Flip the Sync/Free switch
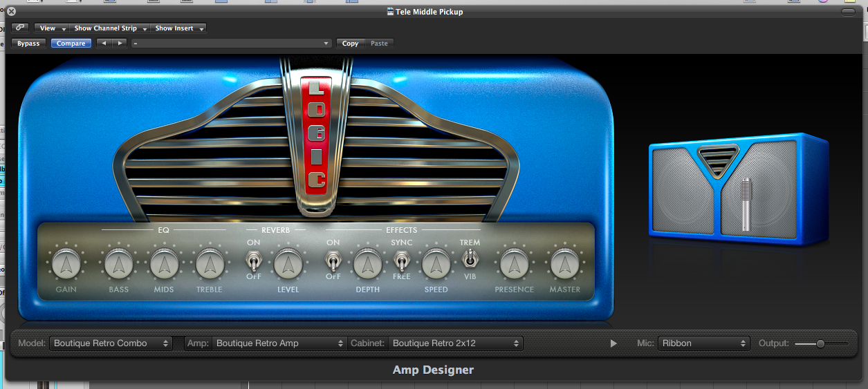868x389 pixels. pyautogui.click(x=401, y=260)
